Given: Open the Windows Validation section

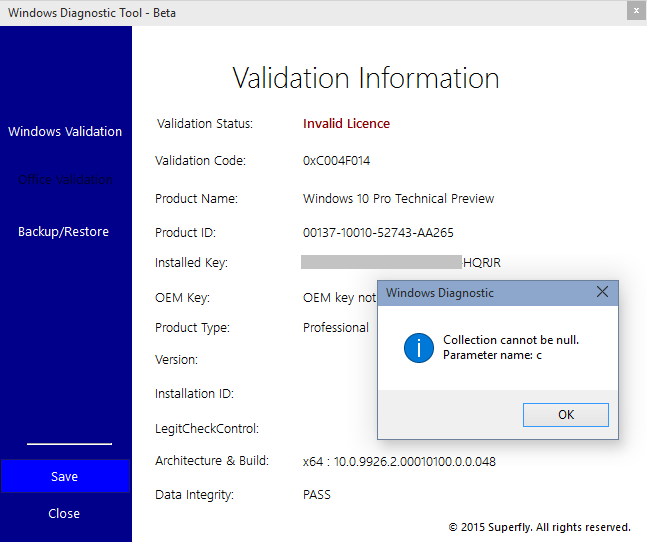Looking at the screenshot, I should (x=65, y=132).
